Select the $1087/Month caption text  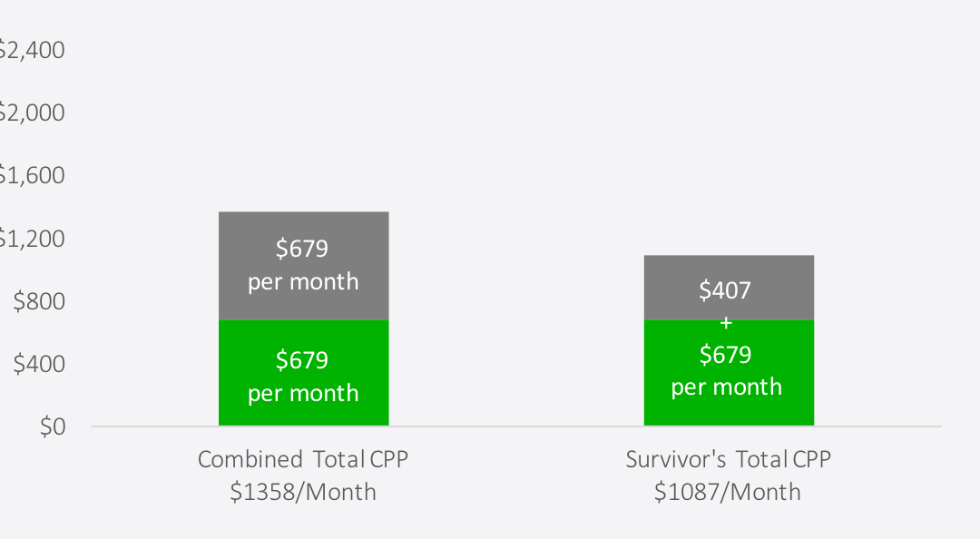pos(728,492)
